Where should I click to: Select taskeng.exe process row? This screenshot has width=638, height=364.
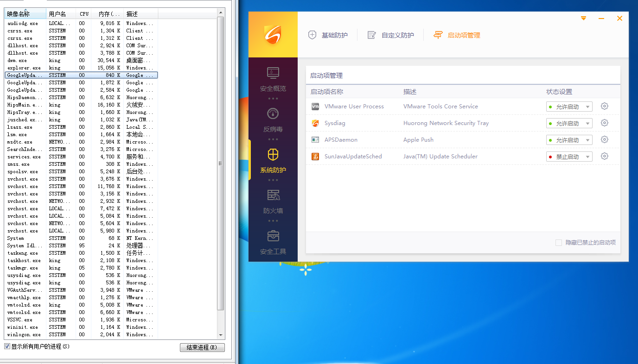tap(81, 253)
